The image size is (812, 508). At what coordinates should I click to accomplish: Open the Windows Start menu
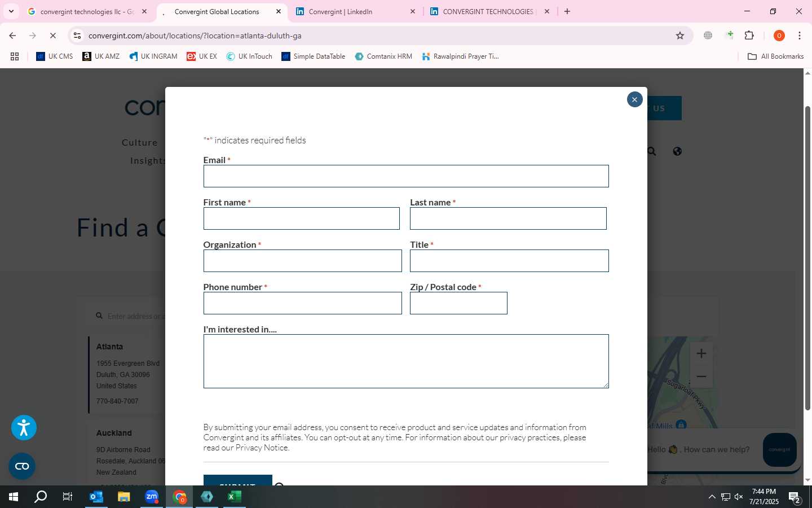tap(14, 497)
